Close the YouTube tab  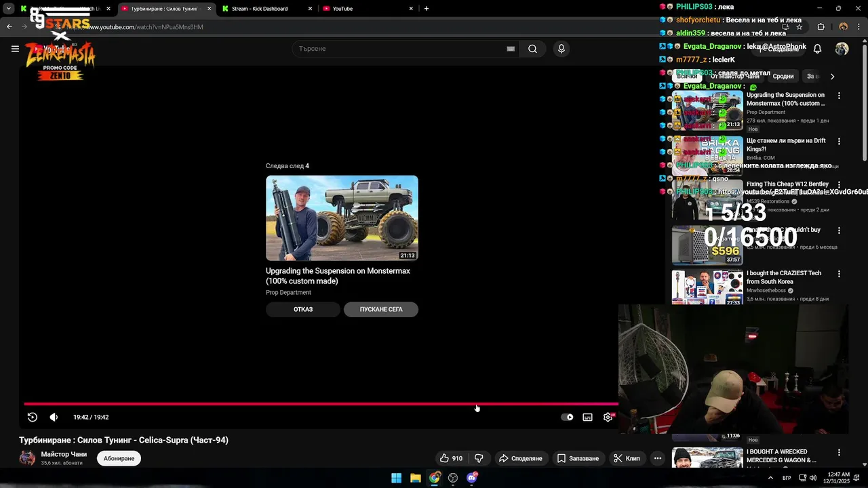click(x=411, y=9)
